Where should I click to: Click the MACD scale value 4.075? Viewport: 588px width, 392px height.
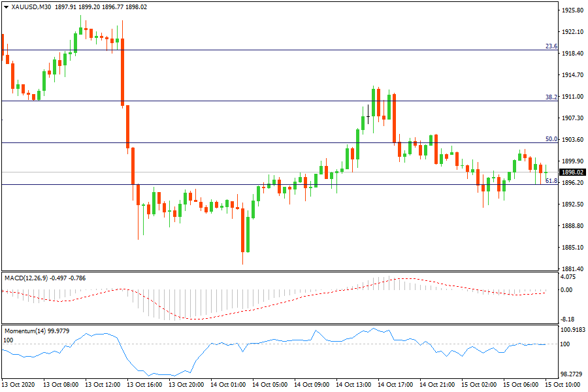570,276
